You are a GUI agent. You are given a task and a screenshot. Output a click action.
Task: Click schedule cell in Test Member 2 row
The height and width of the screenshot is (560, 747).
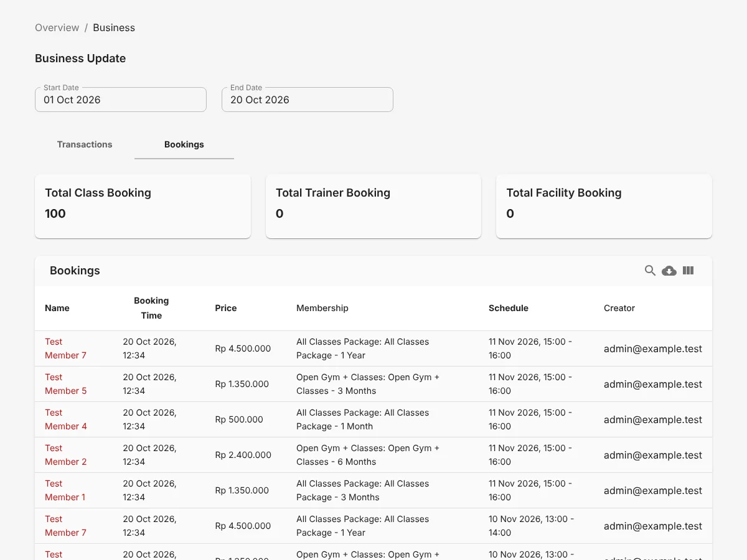530,455
